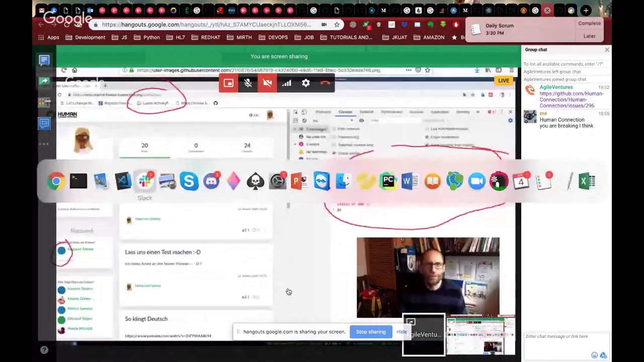The width and height of the screenshot is (644, 362).
Task: Unmute the microphone in Hangouts
Action: (x=248, y=83)
